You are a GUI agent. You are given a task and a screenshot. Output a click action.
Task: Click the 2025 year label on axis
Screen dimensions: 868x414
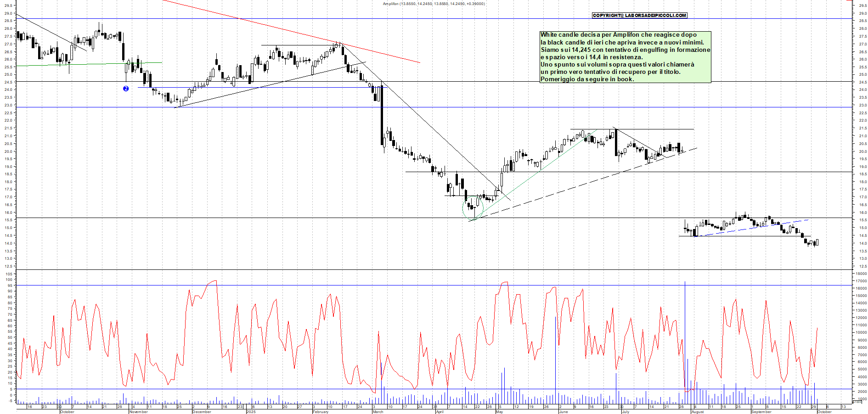251,412
